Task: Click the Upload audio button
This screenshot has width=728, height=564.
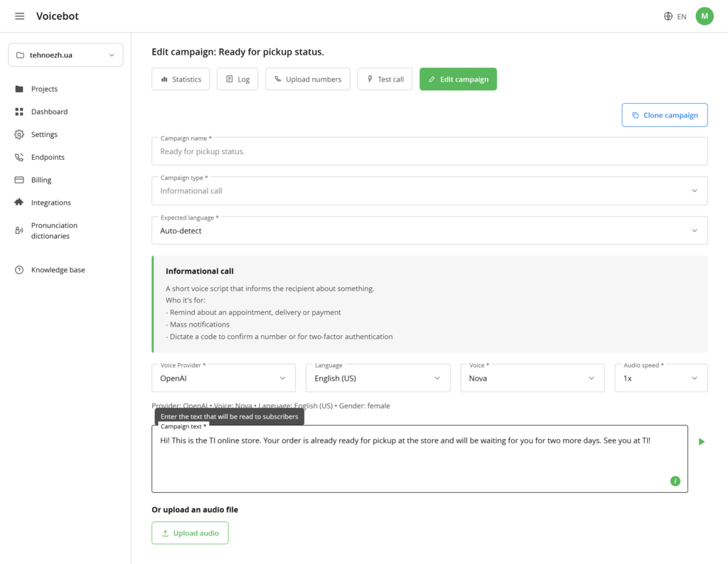Action: (x=190, y=533)
